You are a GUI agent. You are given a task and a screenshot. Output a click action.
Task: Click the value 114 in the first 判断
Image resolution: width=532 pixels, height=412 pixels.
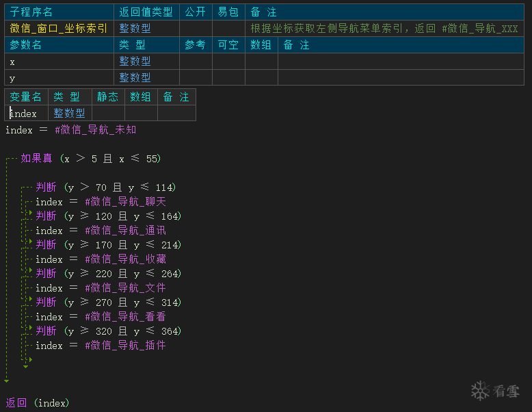click(x=164, y=188)
